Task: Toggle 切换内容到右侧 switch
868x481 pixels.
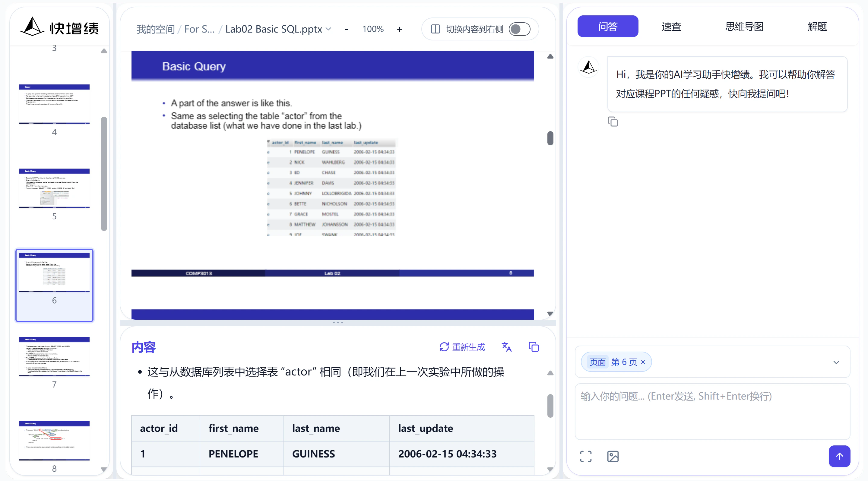Action: pyautogui.click(x=519, y=29)
